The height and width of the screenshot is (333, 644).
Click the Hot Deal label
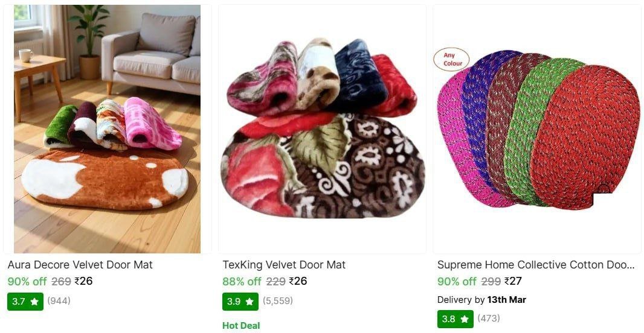241,326
